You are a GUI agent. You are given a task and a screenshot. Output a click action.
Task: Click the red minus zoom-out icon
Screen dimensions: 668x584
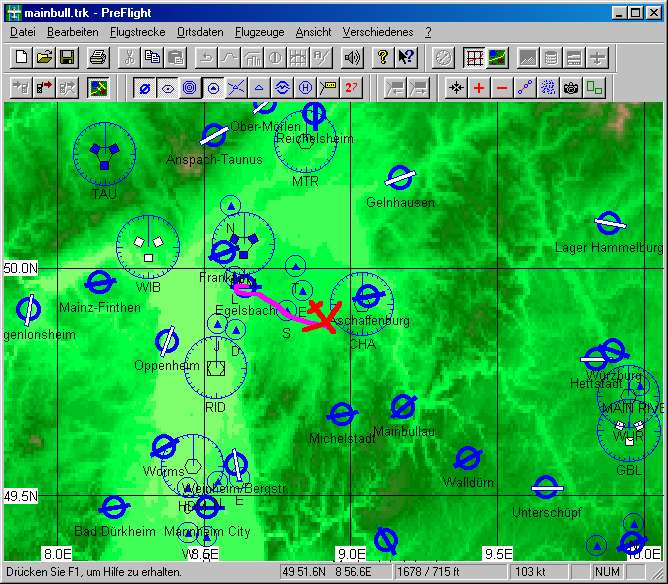502,88
